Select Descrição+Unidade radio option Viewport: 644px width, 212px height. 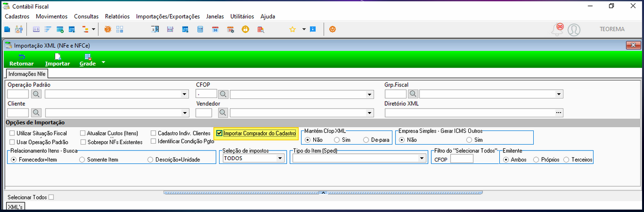coord(151,159)
